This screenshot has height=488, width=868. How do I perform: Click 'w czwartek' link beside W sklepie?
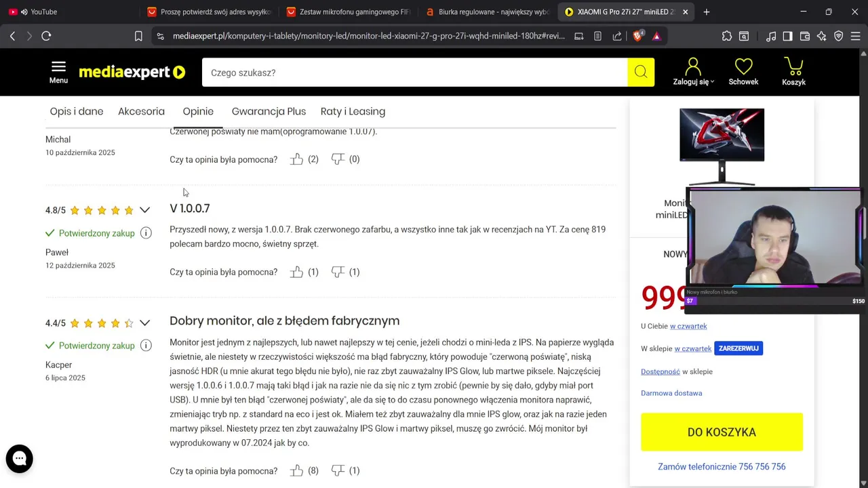pos(692,348)
